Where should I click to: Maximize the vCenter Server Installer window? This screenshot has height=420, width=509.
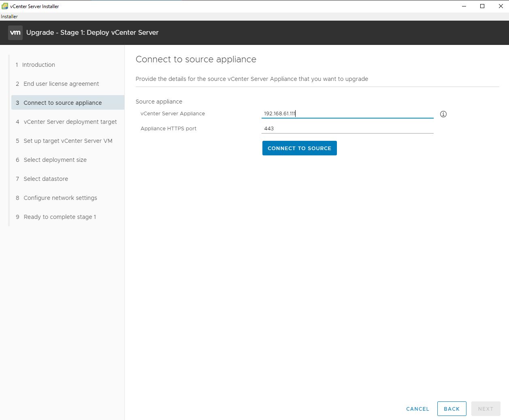coord(482,6)
